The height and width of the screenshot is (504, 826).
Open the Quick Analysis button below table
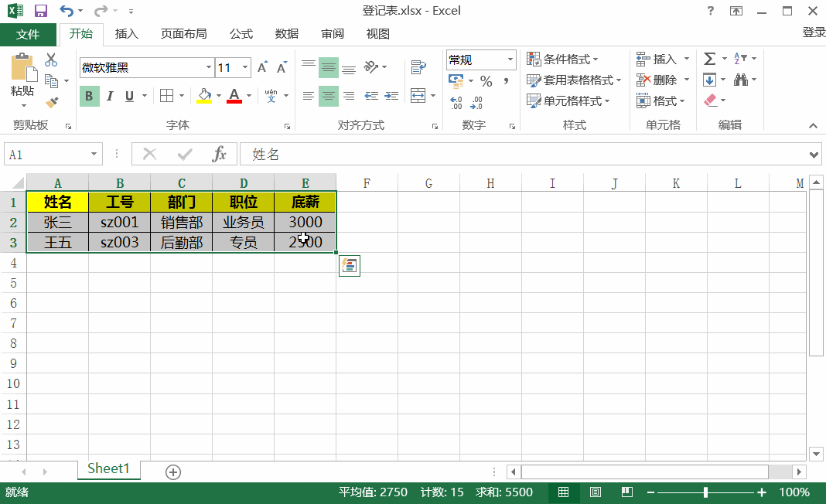pyautogui.click(x=350, y=265)
